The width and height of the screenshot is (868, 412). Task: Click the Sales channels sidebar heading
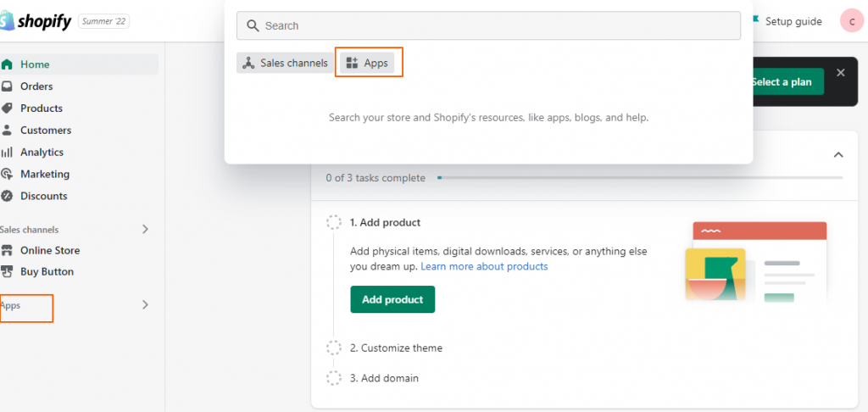coord(30,229)
